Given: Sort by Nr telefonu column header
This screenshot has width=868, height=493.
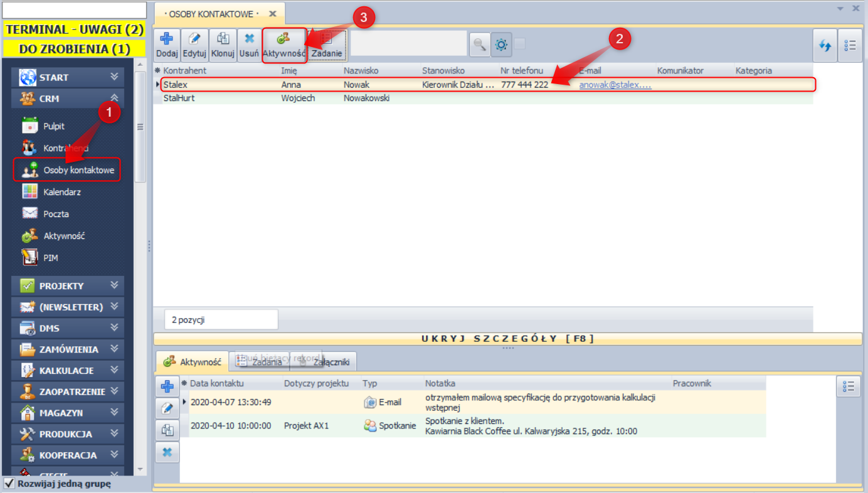Looking at the screenshot, I should pos(522,71).
